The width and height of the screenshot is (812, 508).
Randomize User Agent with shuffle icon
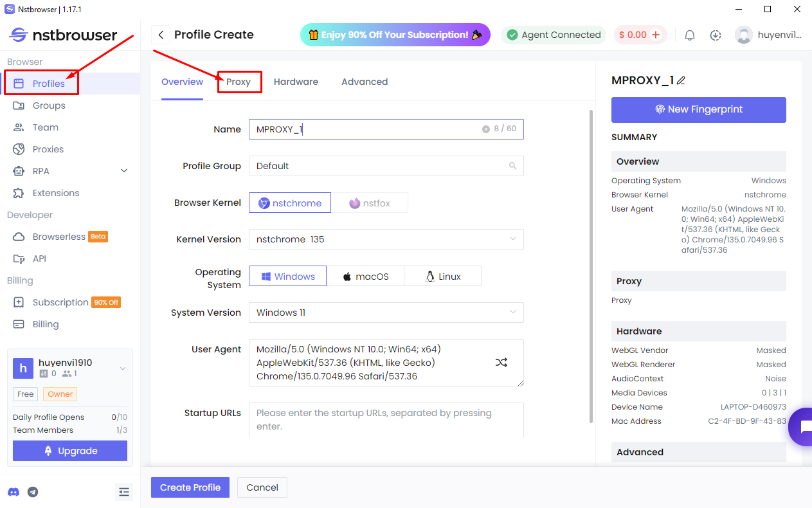tap(501, 363)
